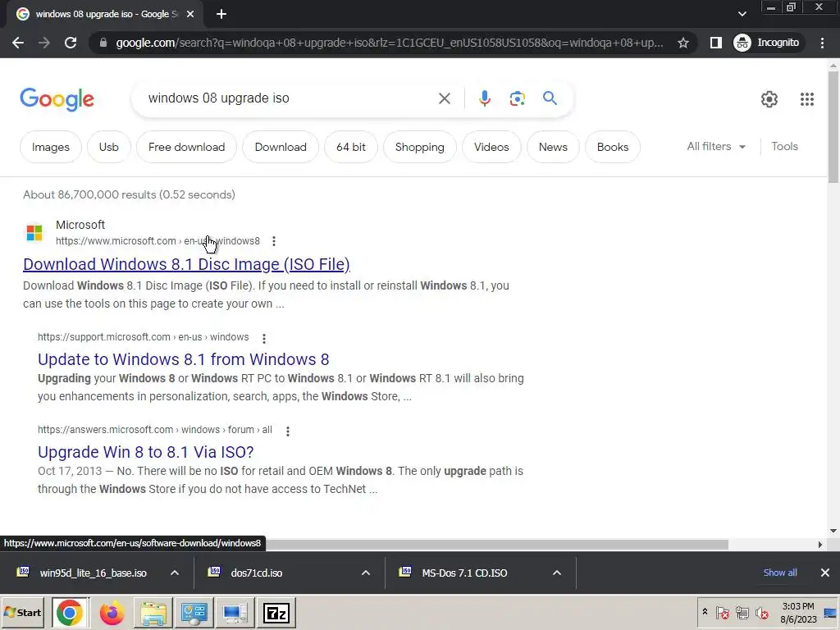Open more options for answers.microsoft.com result
Viewport: 840px width, 630px height.
[288, 431]
